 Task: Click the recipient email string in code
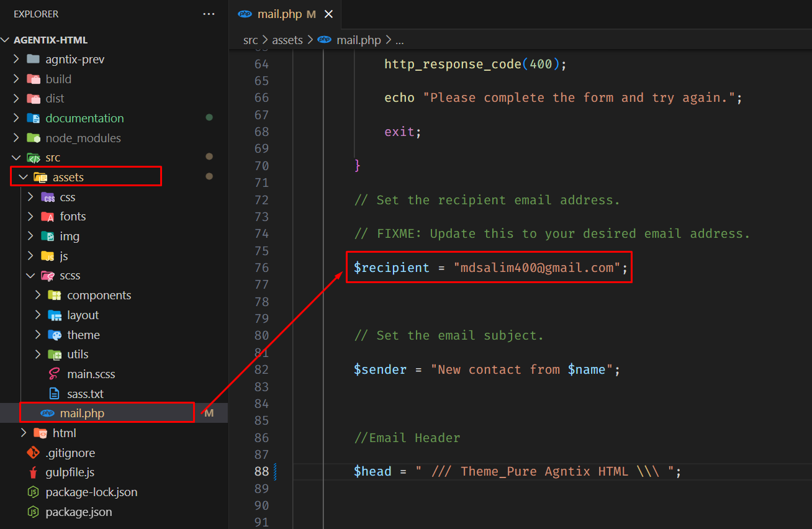click(x=537, y=268)
